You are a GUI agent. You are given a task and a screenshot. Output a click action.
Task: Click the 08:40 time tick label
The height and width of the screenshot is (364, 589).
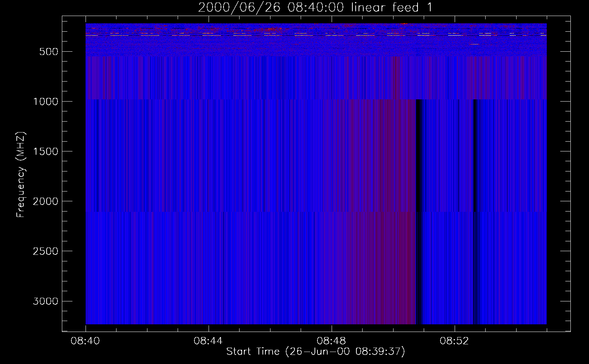click(85, 341)
